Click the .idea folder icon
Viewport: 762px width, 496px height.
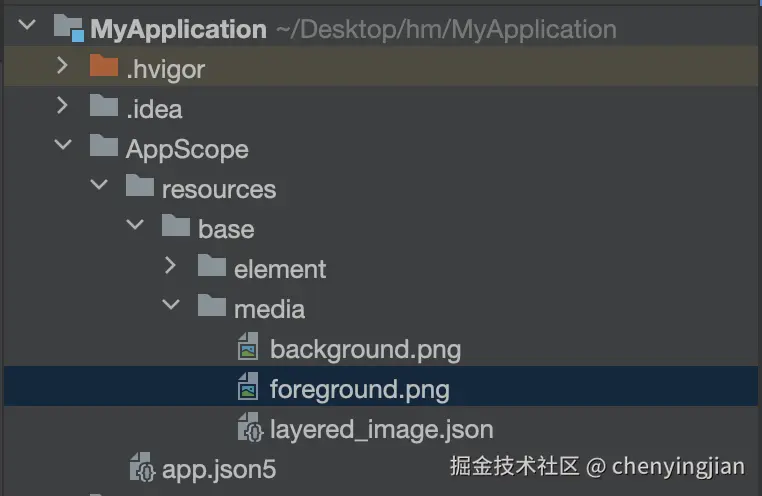(x=103, y=107)
